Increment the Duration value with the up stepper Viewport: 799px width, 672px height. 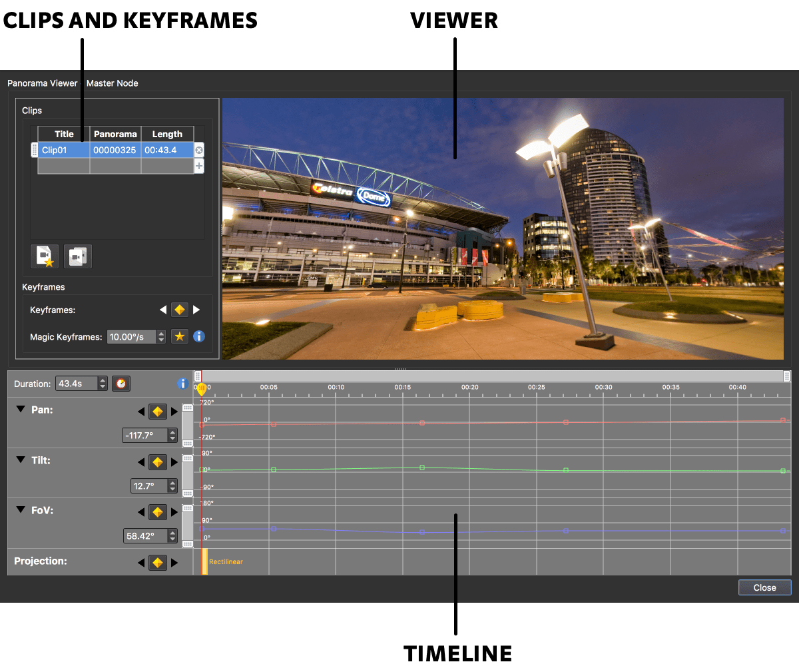coord(102,380)
